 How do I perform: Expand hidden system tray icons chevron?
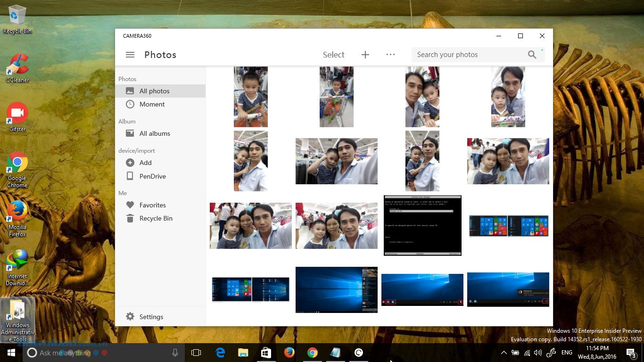504,353
